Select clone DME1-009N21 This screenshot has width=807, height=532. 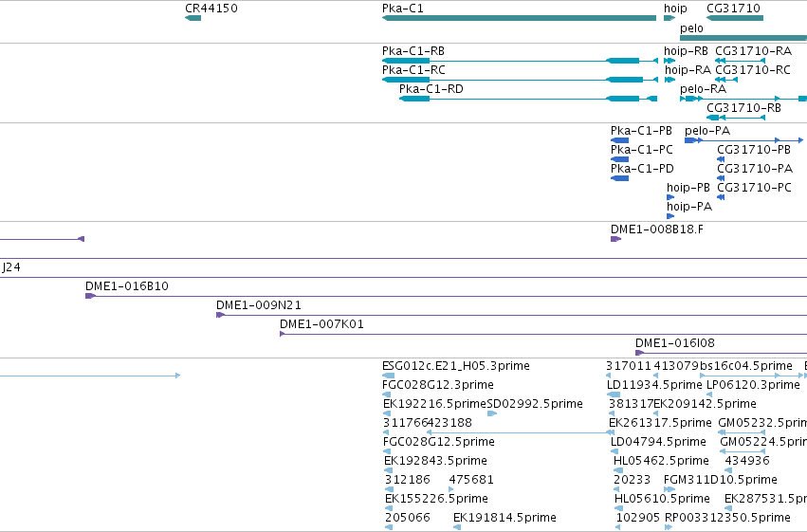pos(511,316)
